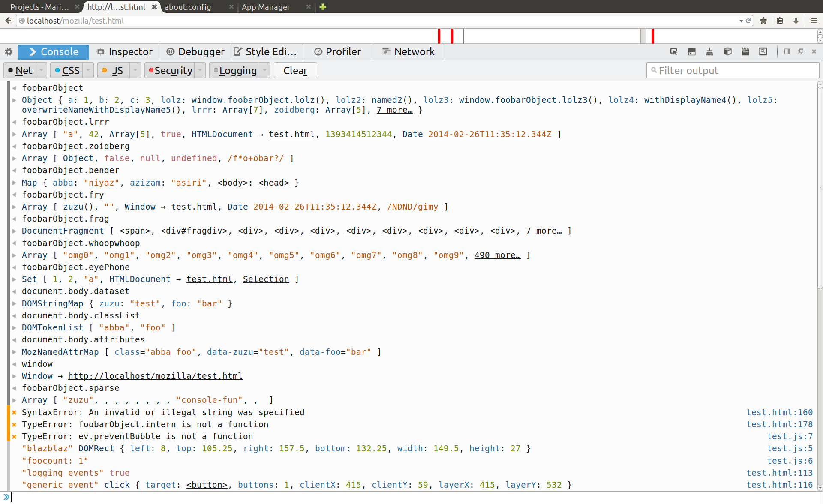This screenshot has height=504, width=823.
Task: Toggle responsive design mode icon
Action: (x=763, y=52)
